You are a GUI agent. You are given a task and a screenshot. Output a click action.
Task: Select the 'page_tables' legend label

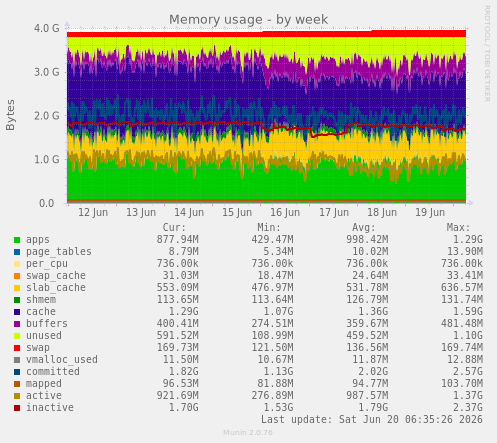(x=59, y=252)
